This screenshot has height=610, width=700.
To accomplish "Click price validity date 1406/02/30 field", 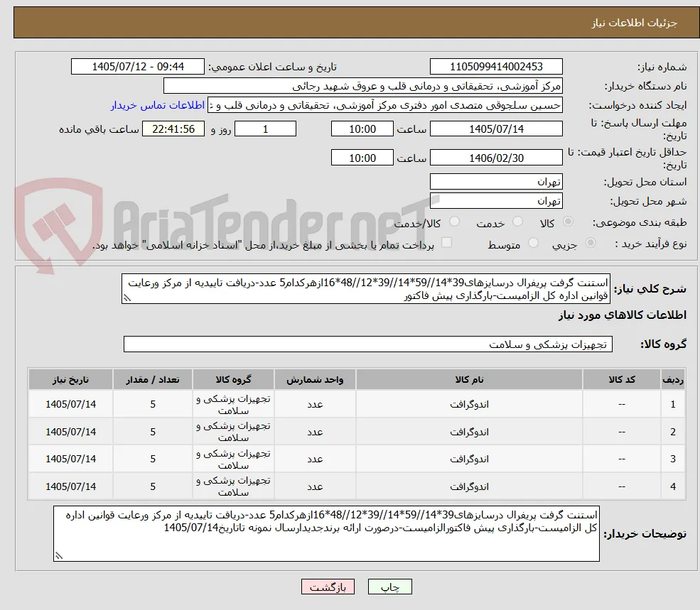I will point(496,158).
